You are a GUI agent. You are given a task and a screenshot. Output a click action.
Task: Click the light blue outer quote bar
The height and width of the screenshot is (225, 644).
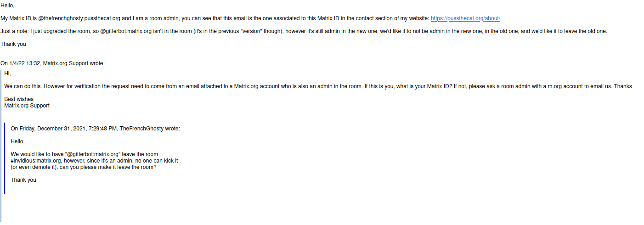(1, 145)
